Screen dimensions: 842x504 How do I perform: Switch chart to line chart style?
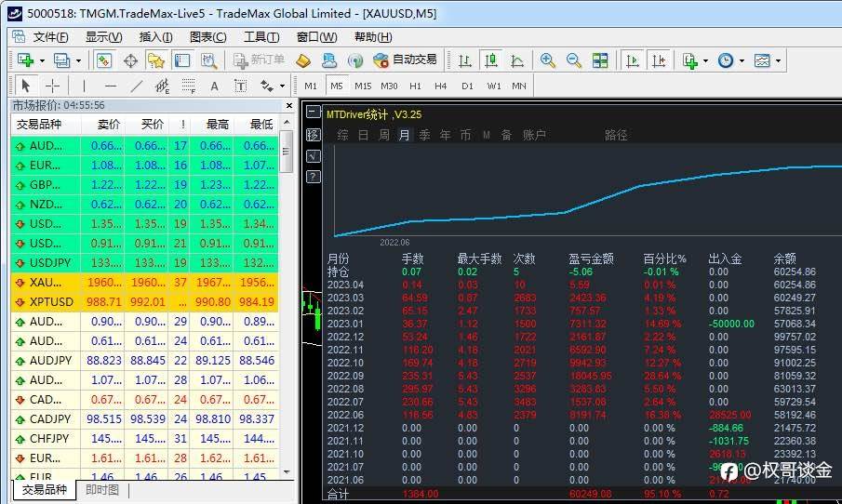tap(517, 60)
